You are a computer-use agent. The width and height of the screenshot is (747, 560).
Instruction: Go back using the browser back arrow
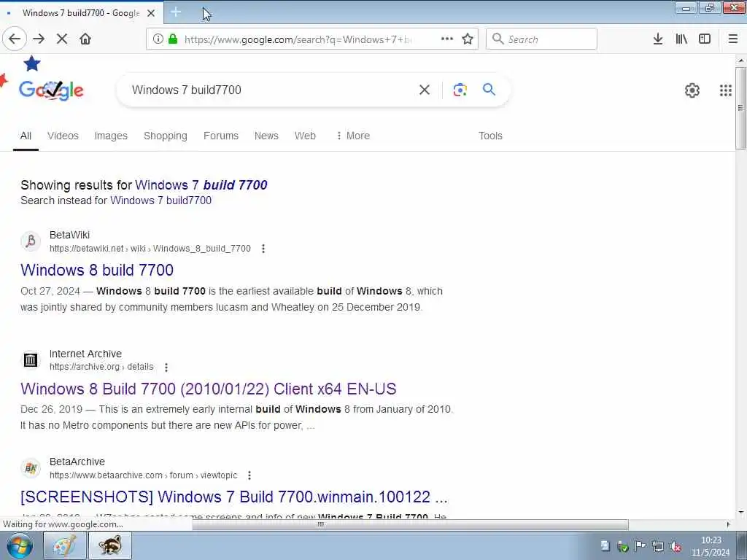[x=15, y=39]
